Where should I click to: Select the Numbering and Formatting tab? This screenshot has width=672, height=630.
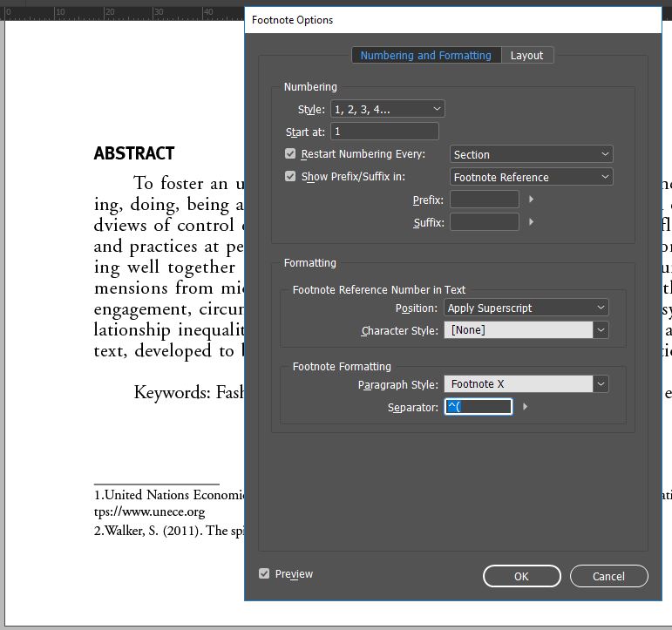426,55
